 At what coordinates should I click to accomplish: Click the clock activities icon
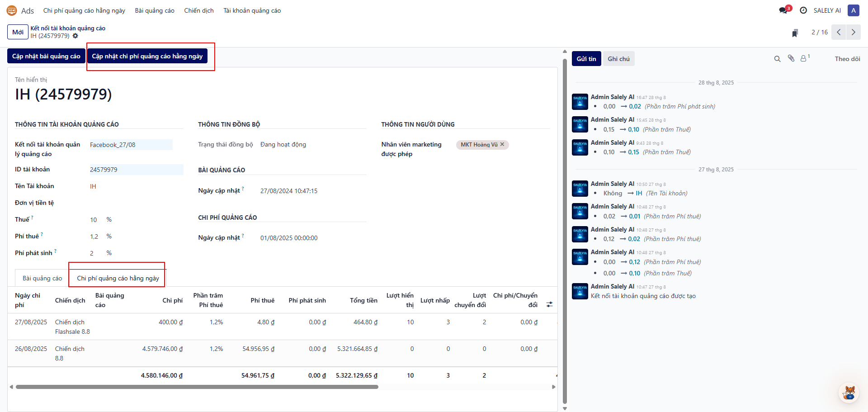(x=803, y=10)
